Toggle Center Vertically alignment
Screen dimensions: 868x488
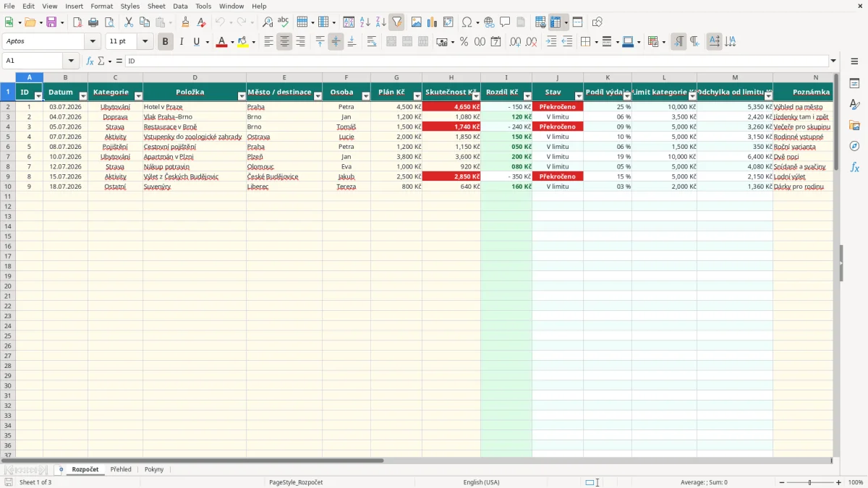(336, 42)
